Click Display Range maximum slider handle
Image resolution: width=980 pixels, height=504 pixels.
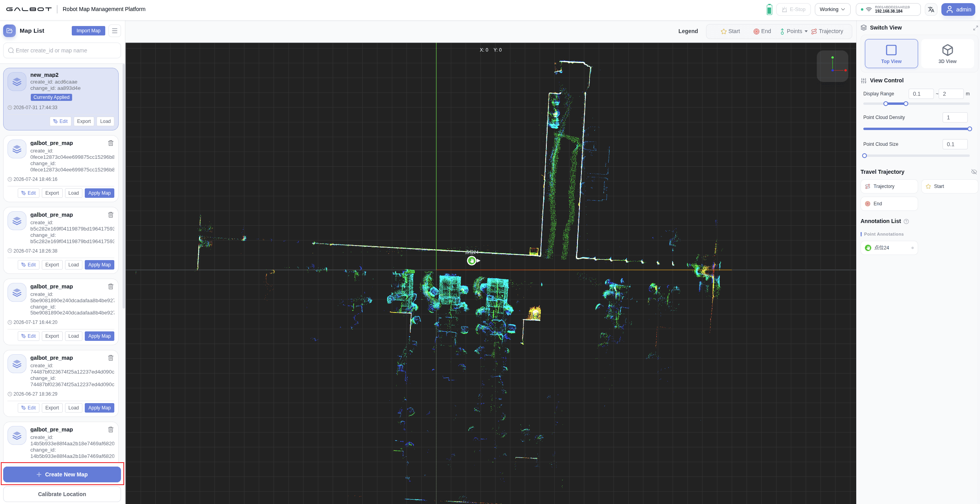coord(906,104)
